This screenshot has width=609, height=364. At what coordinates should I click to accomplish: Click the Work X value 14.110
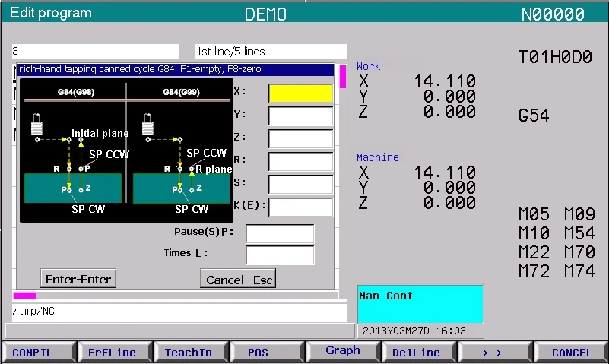click(445, 81)
